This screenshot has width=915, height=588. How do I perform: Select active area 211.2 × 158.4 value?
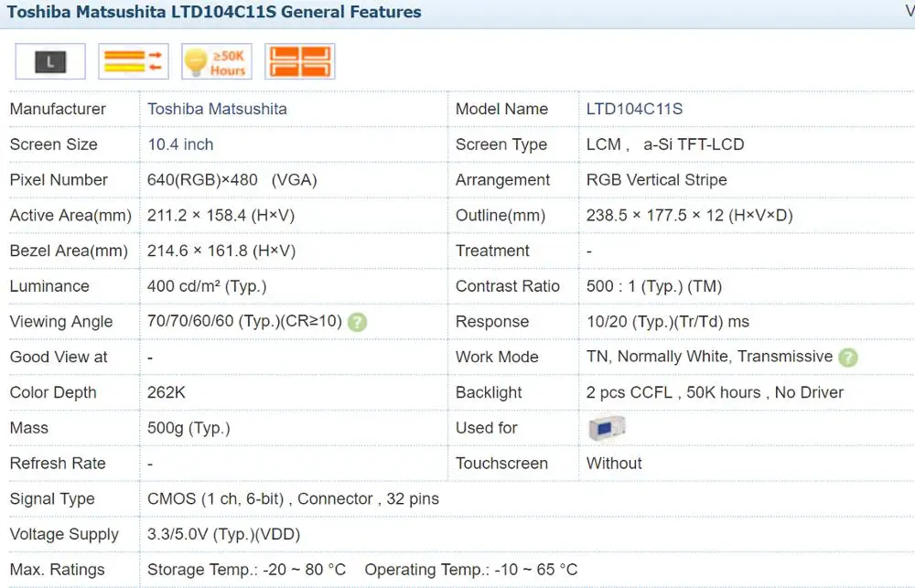pyautogui.click(x=221, y=215)
